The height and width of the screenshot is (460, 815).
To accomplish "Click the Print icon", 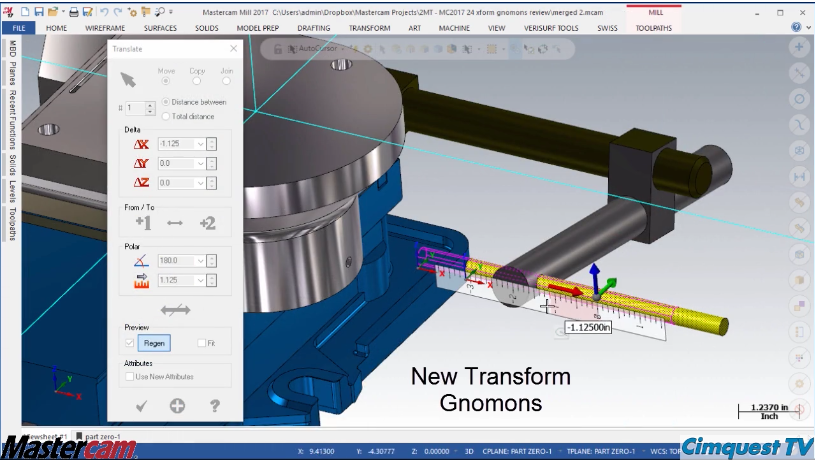I will point(74,11).
